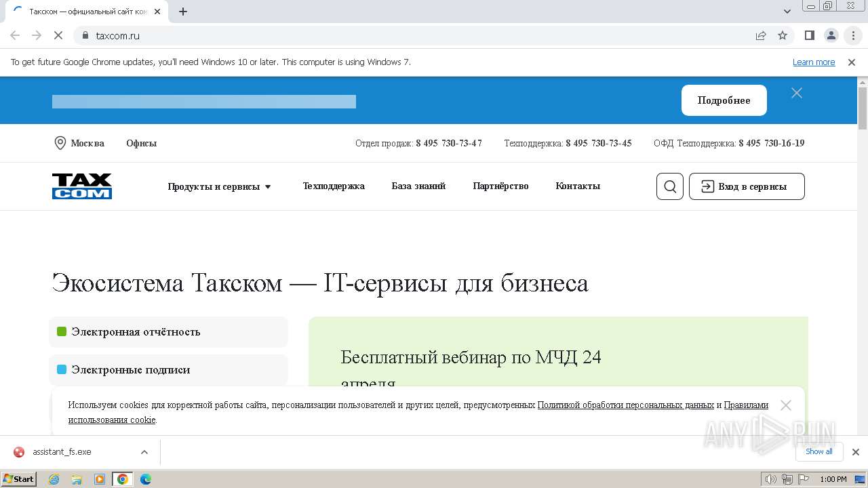This screenshot has height=488, width=868.
Task: Open Контакты menu item
Action: click(578, 186)
